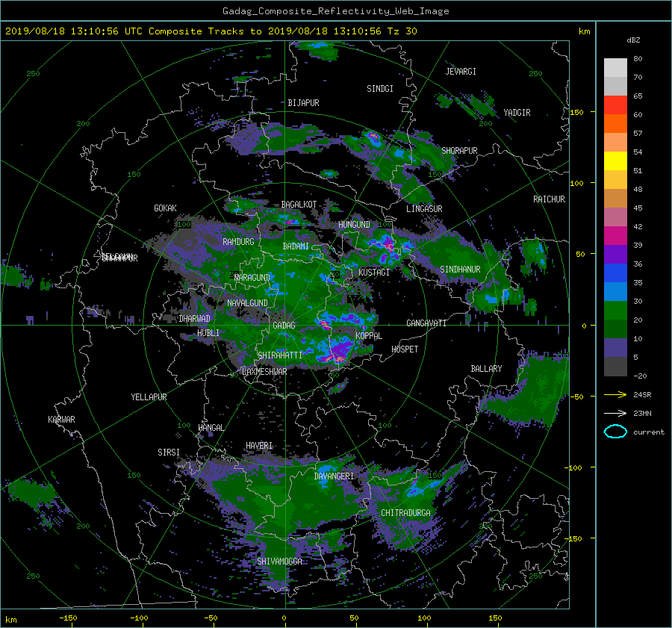Click the GADAG radar center label

pyautogui.click(x=284, y=326)
